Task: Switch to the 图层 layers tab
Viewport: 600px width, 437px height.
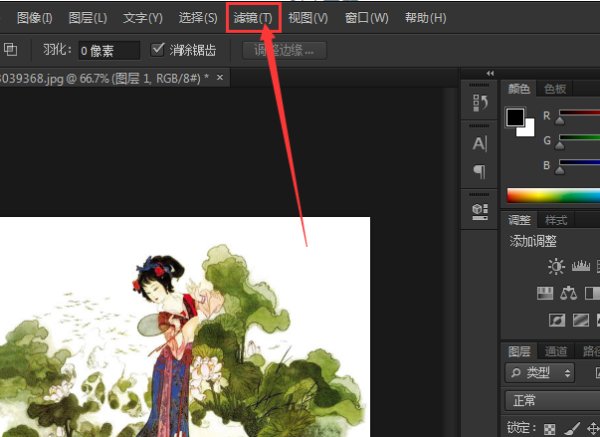Action: tap(519, 351)
